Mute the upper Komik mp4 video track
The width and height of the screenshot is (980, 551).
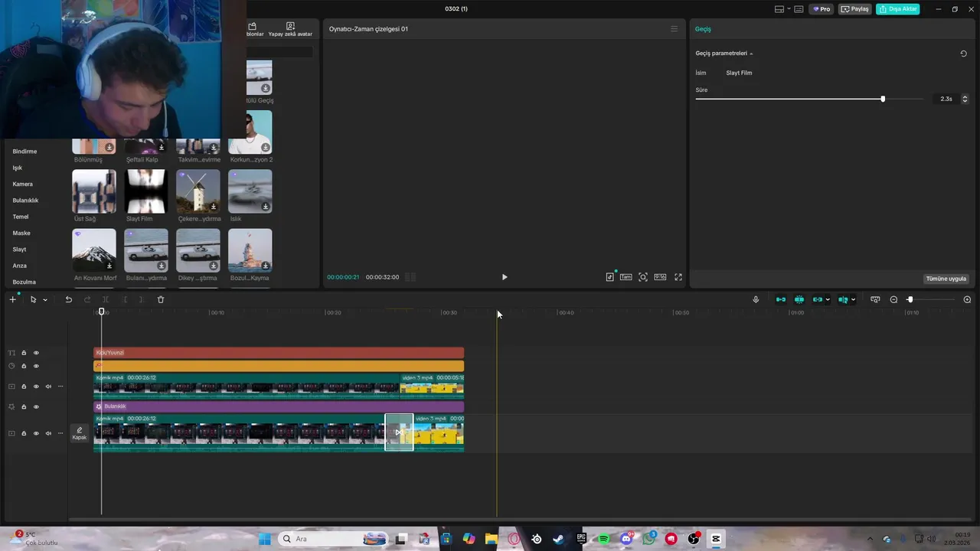pyautogui.click(x=48, y=386)
